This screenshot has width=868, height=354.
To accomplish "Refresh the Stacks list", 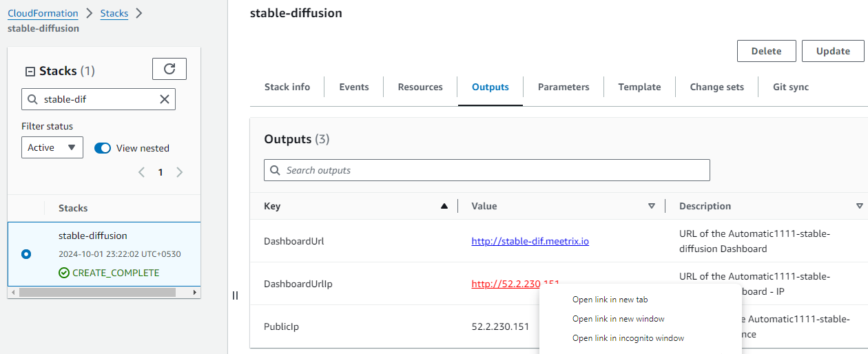I will (169, 69).
